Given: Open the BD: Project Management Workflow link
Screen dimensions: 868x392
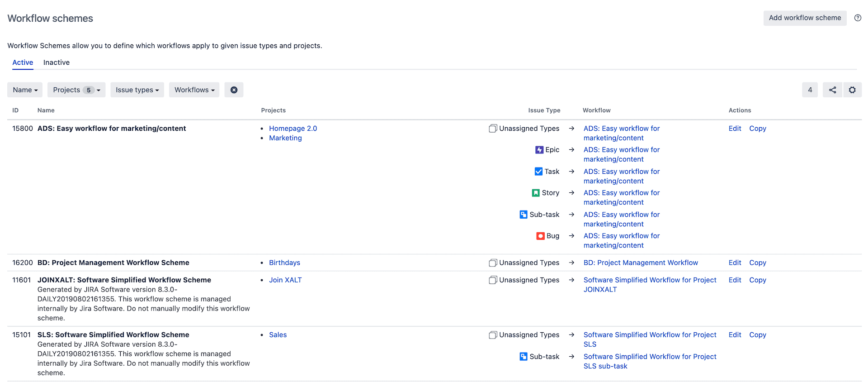Looking at the screenshot, I should pos(641,263).
